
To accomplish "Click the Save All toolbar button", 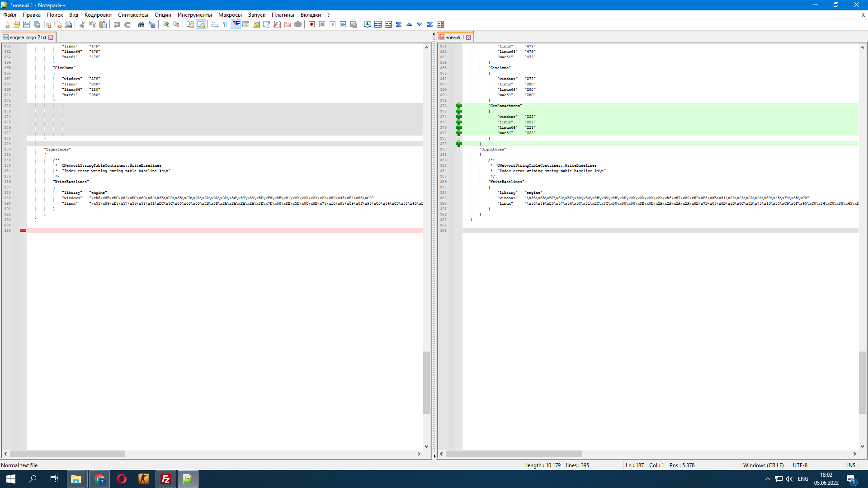I will [37, 24].
